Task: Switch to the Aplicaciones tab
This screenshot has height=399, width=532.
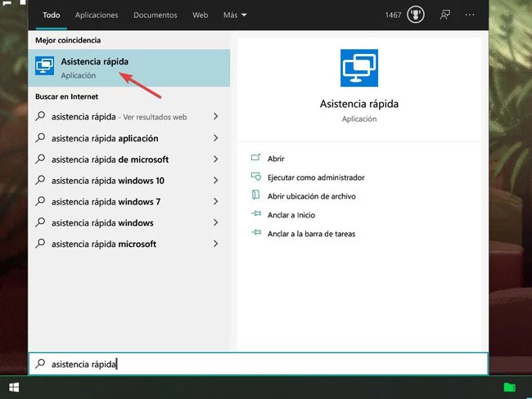Action: click(97, 15)
